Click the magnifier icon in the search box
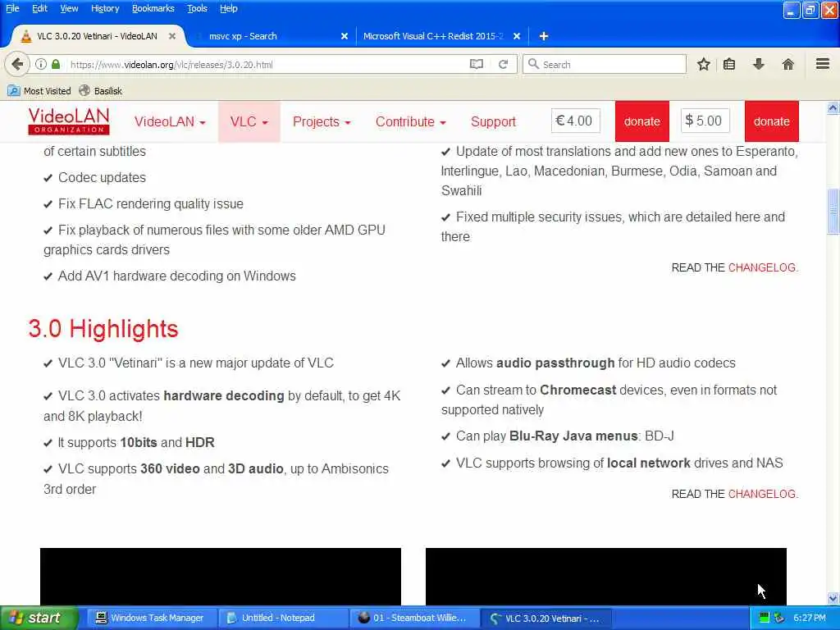Viewport: 840px width, 630px height. (x=533, y=64)
